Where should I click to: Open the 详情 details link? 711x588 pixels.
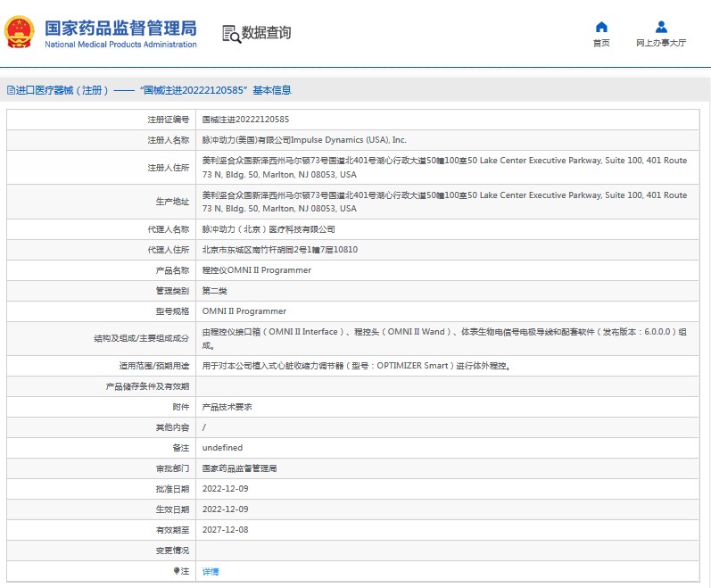point(211,571)
